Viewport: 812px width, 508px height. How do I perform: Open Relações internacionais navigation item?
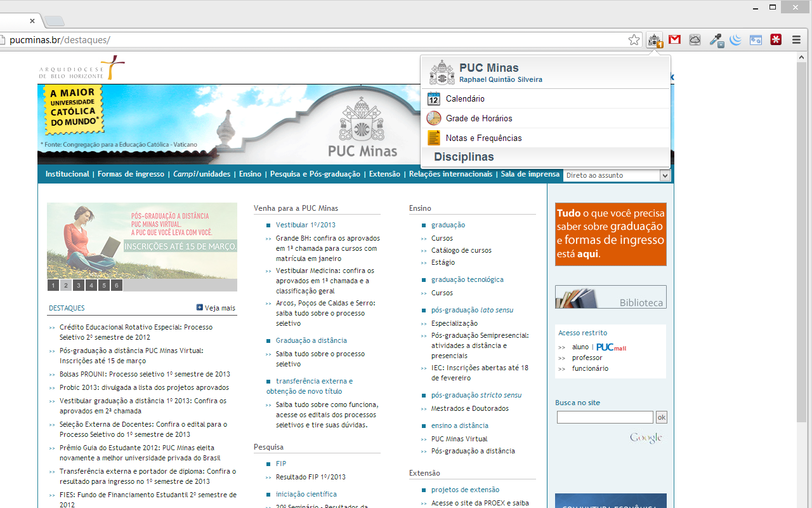(x=450, y=174)
